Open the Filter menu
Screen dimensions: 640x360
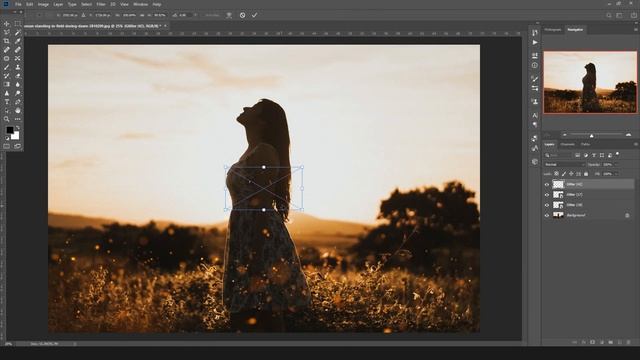click(x=101, y=4)
